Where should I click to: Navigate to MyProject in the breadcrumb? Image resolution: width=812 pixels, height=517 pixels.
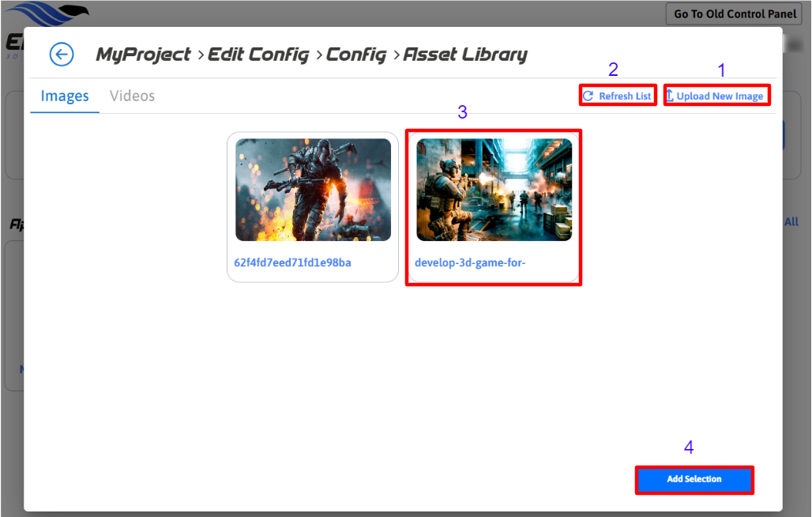pos(143,55)
